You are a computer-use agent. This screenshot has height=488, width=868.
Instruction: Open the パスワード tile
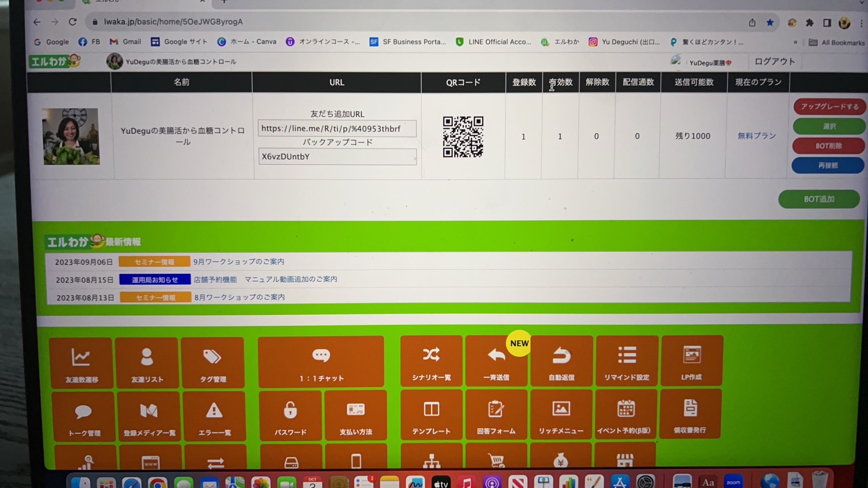pos(290,415)
